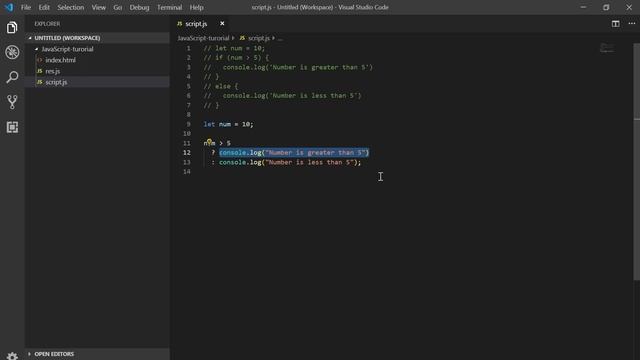Click commented line '// else {'
Screen dimensions: 640x360
220,86
